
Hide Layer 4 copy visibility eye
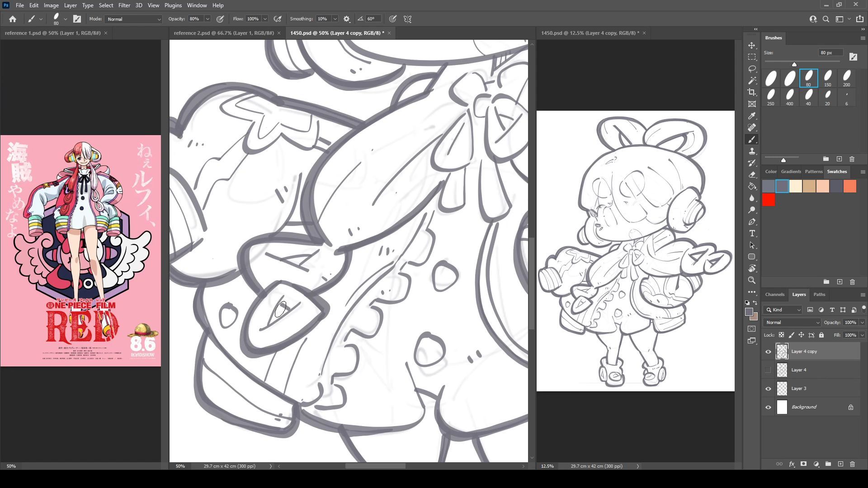pos(768,352)
